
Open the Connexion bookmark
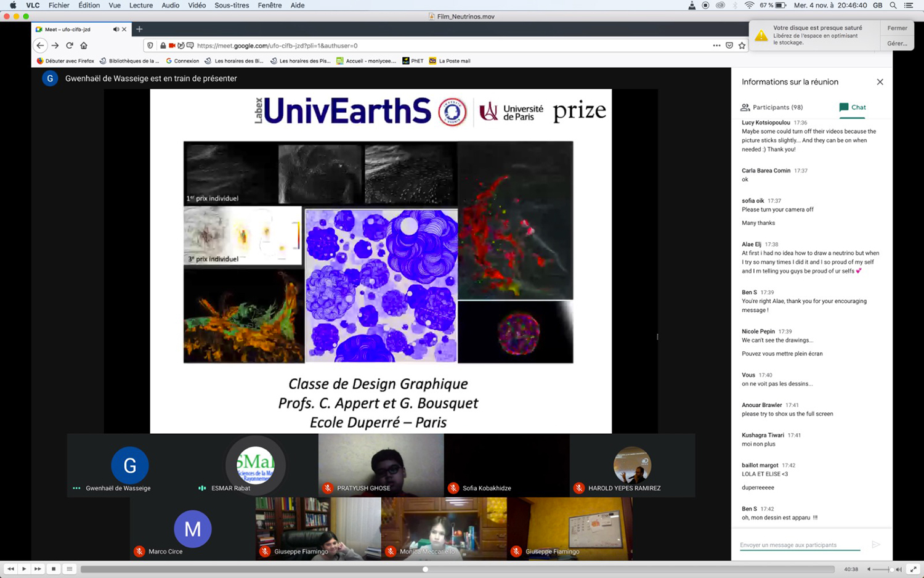(182, 61)
